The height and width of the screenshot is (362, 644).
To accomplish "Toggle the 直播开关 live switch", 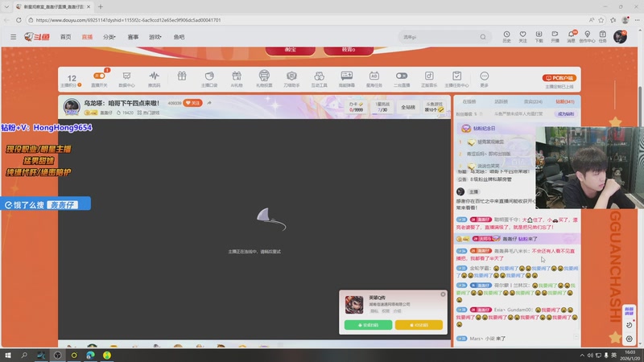I will point(99,78).
